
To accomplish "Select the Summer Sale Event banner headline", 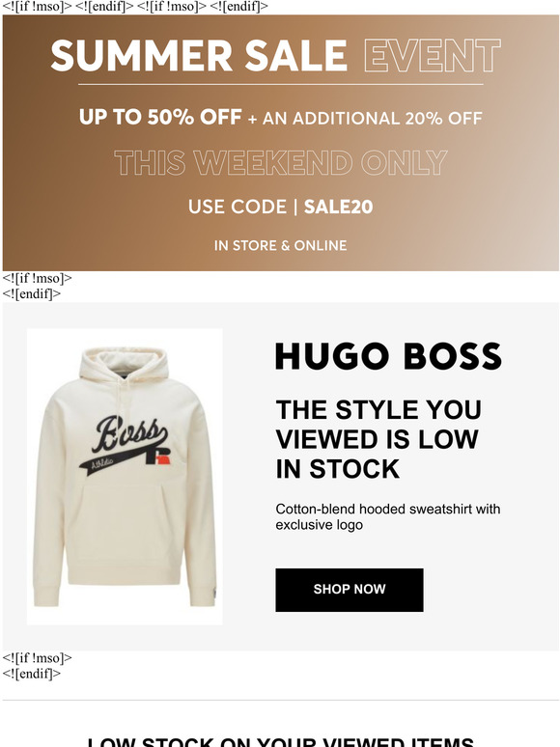I will [275, 55].
